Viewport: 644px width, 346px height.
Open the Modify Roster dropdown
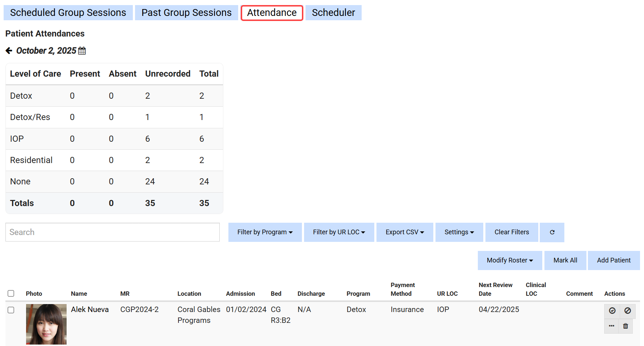coord(509,260)
